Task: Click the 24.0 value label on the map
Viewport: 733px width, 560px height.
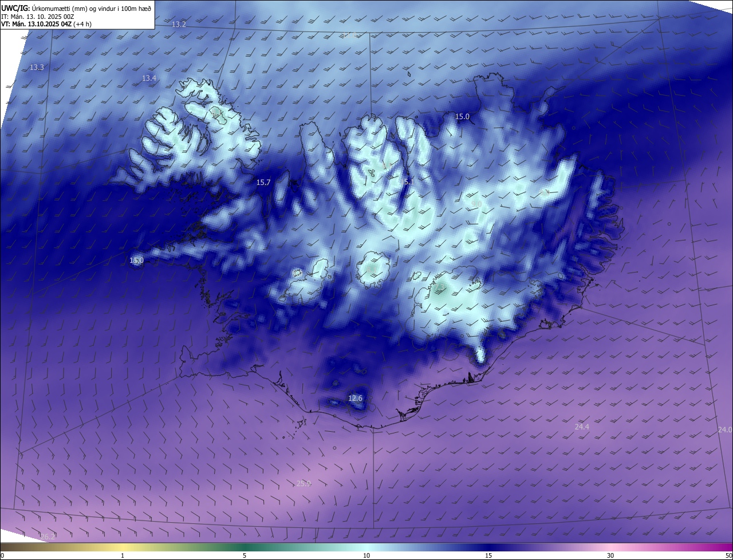Action: (x=725, y=429)
